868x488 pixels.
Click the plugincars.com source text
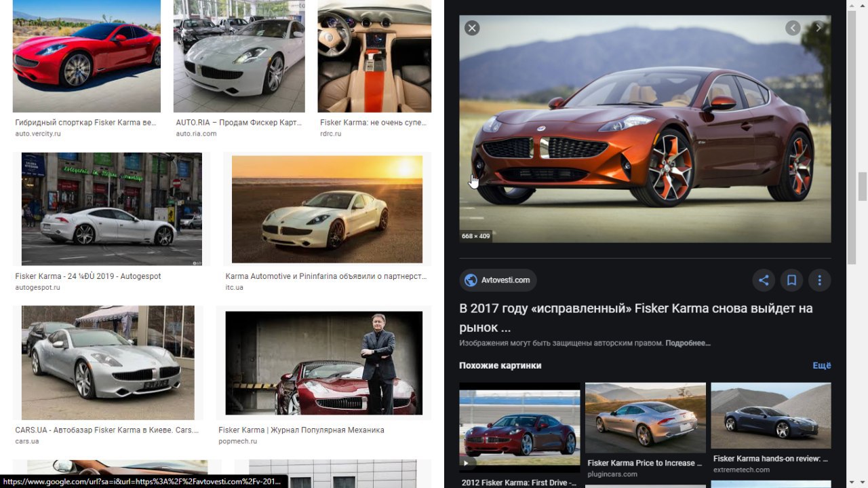point(612,474)
